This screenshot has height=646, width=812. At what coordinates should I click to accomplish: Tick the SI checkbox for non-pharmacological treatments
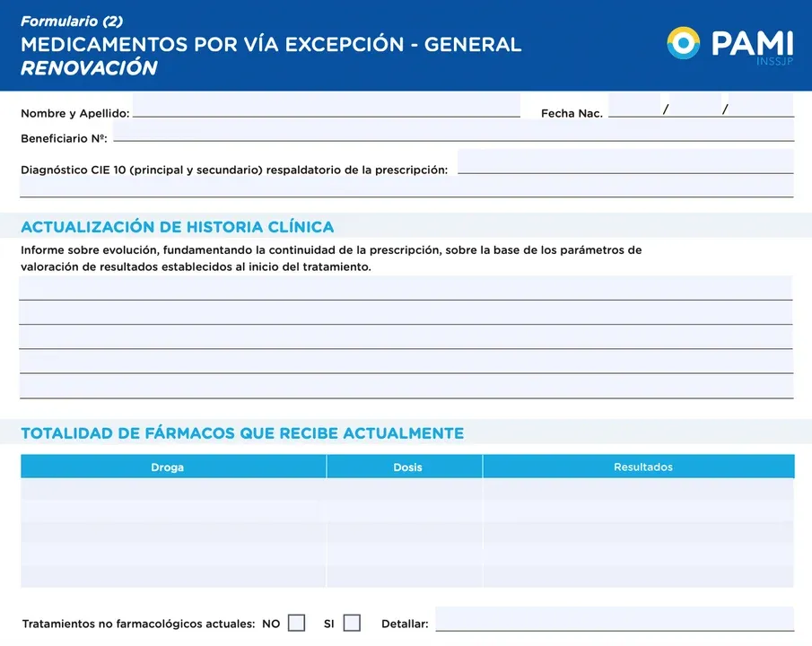352,623
